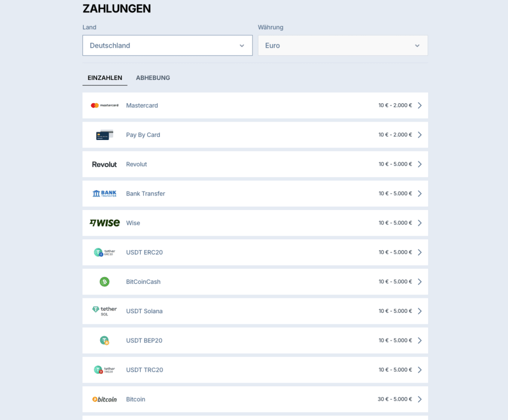Click the Revolut limit range 10 € - 5.000 €
Screen dimensions: 508x420
pos(395,164)
